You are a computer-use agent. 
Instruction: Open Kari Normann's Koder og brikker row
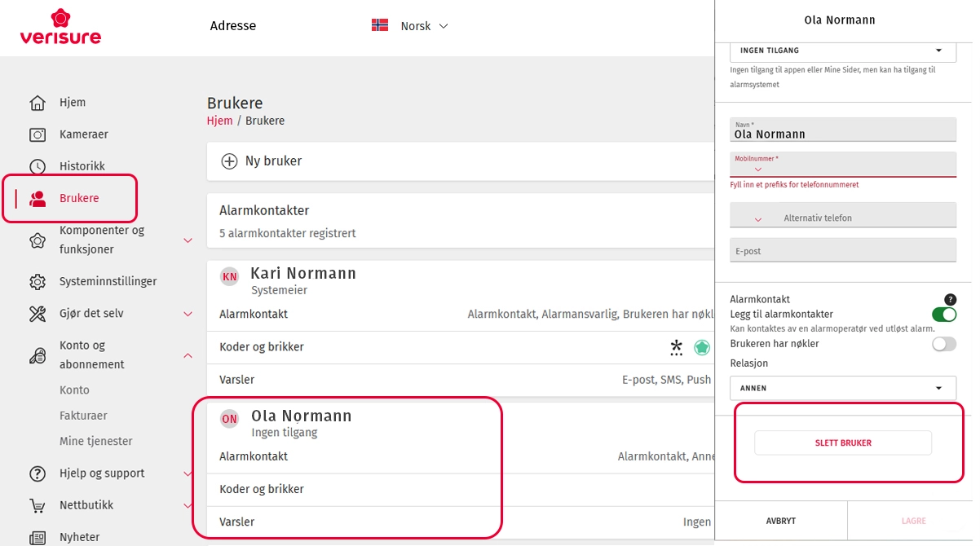461,347
